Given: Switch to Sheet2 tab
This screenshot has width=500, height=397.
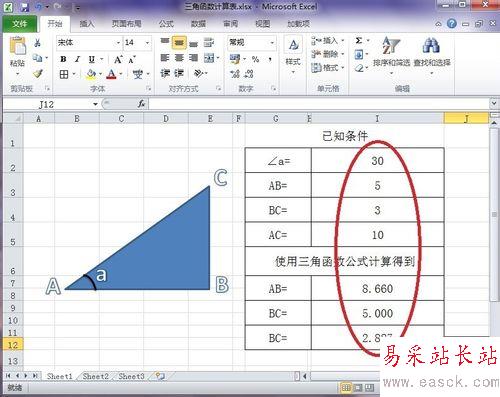Looking at the screenshot, I should [95, 376].
